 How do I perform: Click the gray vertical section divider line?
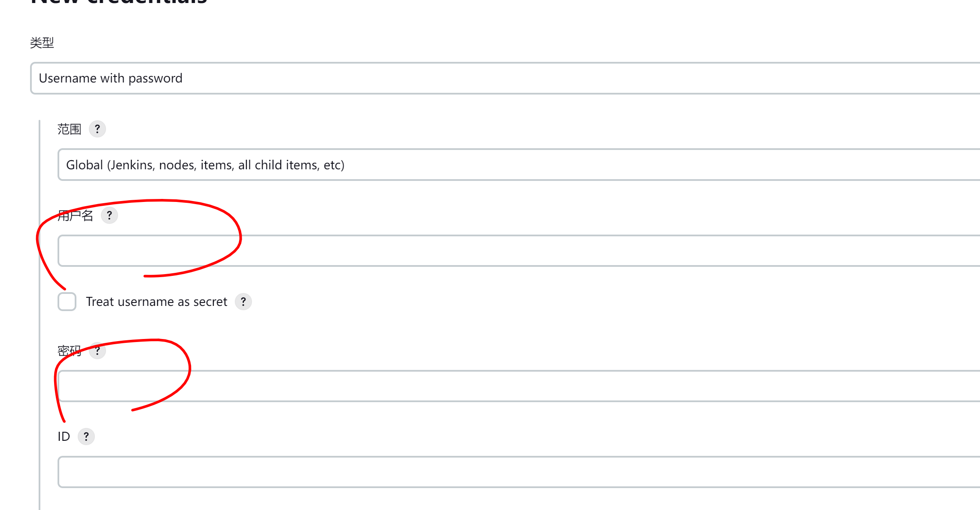[39, 315]
